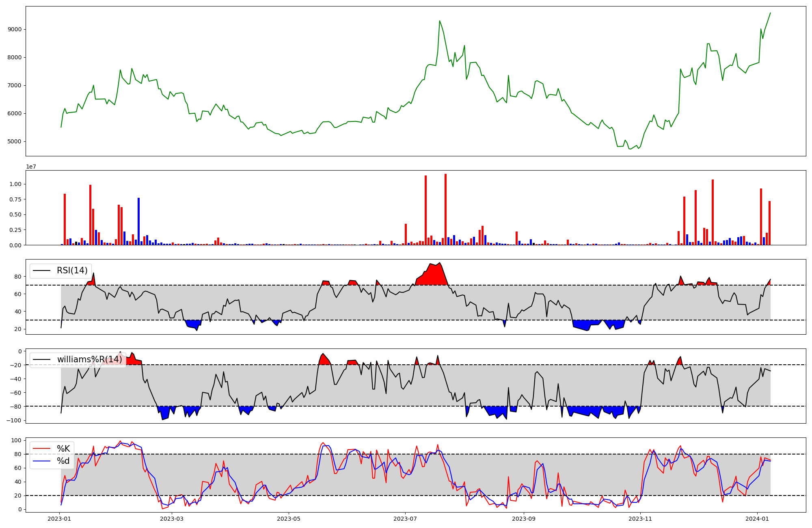Click the RSI(14) legend label

(x=72, y=270)
